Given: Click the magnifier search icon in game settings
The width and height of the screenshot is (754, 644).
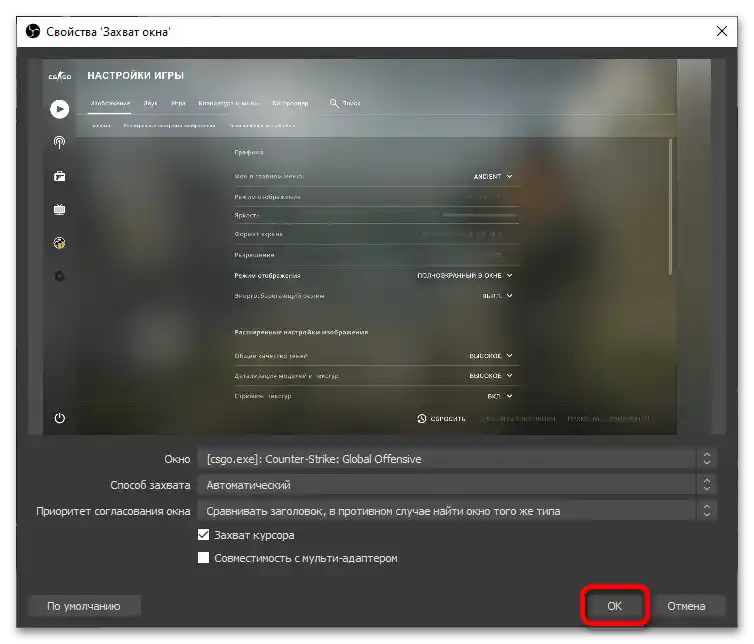Looking at the screenshot, I should [x=334, y=103].
